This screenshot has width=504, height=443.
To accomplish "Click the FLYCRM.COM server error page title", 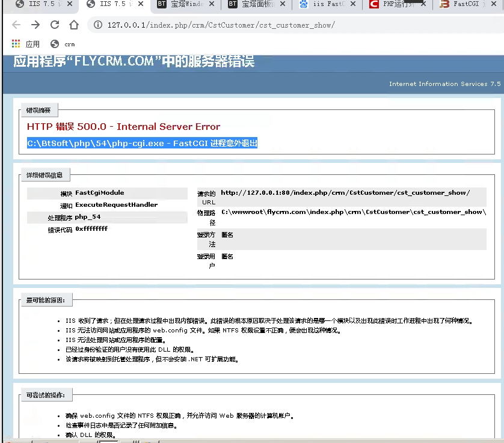I will point(134,61).
